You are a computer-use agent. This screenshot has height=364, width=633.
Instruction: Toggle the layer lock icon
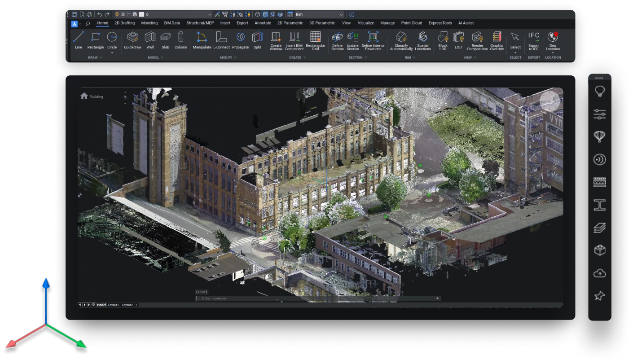click(129, 14)
